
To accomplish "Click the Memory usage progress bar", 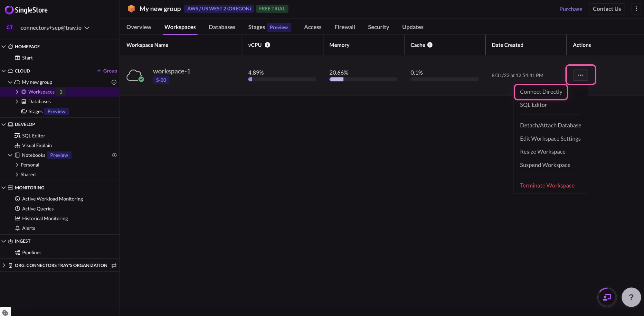I will point(363,79).
